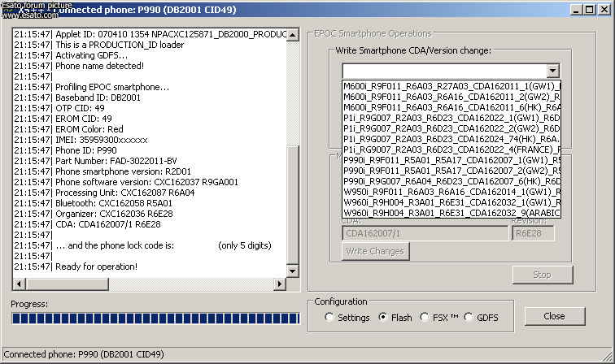Image resolution: width=615 pixels, height=364 pixels.
Task: Click the 'IMEI: 35959300xxxxxx' log line
Action: pos(81,140)
